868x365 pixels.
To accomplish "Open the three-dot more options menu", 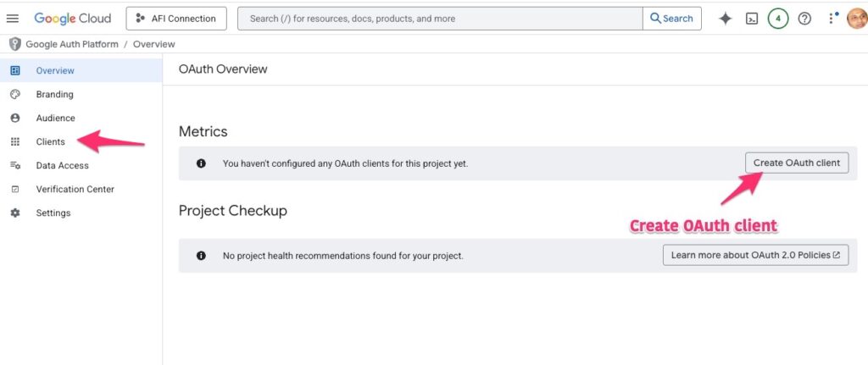I will [x=832, y=19].
